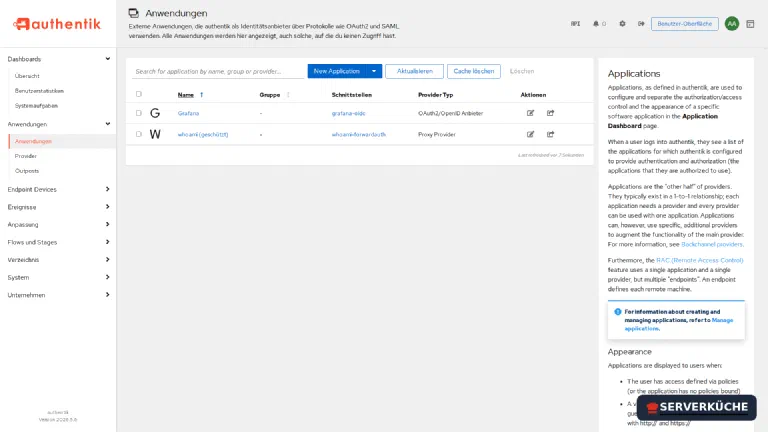Open settings gear in header
The height and width of the screenshot is (432, 768).
[622, 24]
